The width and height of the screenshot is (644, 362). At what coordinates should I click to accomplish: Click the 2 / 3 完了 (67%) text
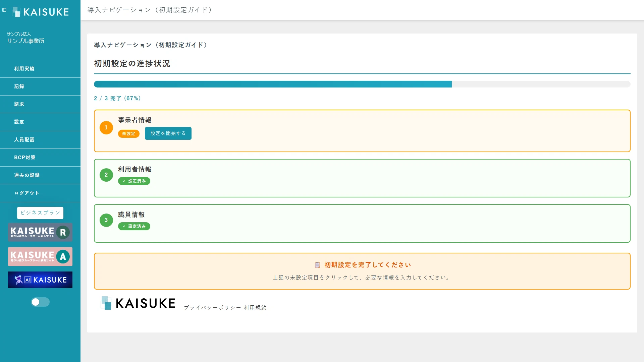tap(117, 98)
